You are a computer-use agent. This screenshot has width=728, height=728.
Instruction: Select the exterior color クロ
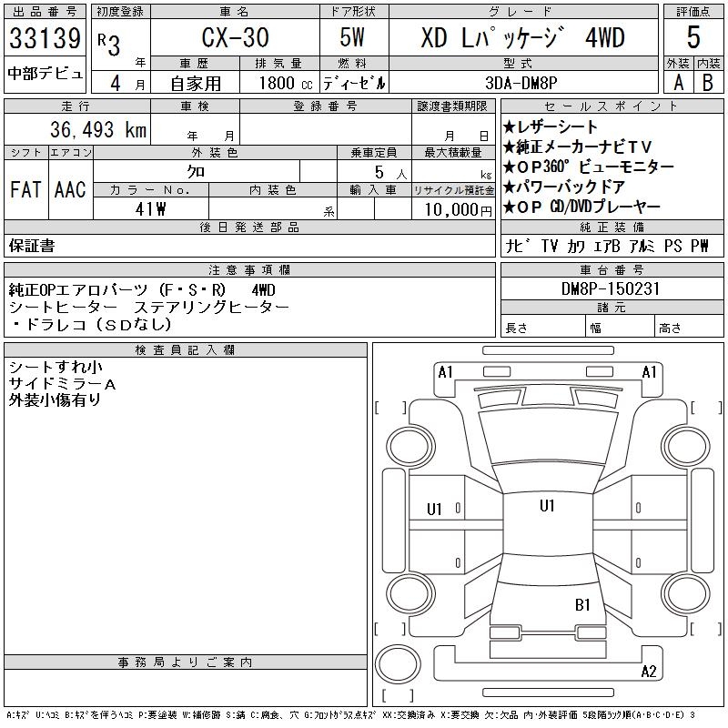[x=197, y=172]
